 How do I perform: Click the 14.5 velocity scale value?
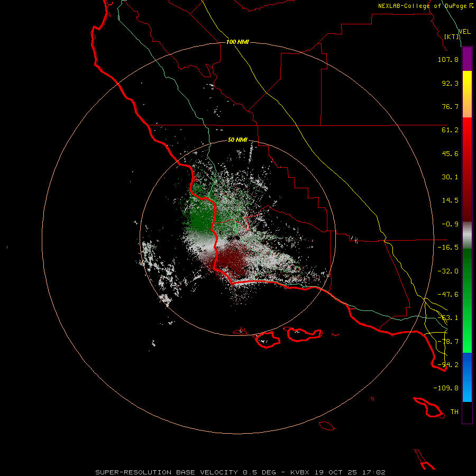click(x=450, y=200)
